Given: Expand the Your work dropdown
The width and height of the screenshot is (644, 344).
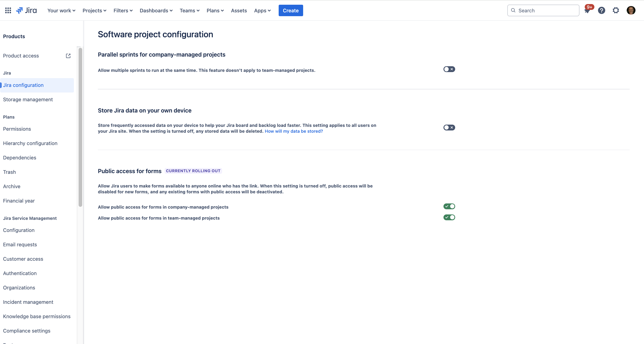Looking at the screenshot, I should click(x=61, y=11).
